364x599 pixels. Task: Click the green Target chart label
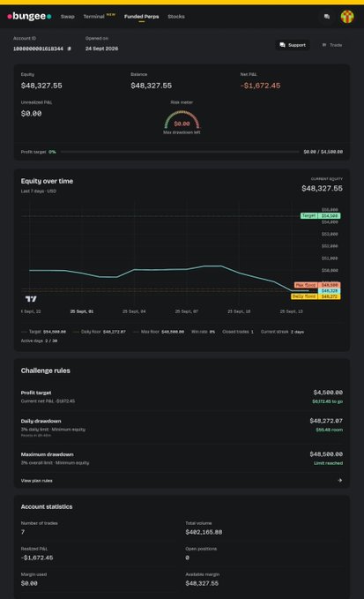pyautogui.click(x=321, y=216)
